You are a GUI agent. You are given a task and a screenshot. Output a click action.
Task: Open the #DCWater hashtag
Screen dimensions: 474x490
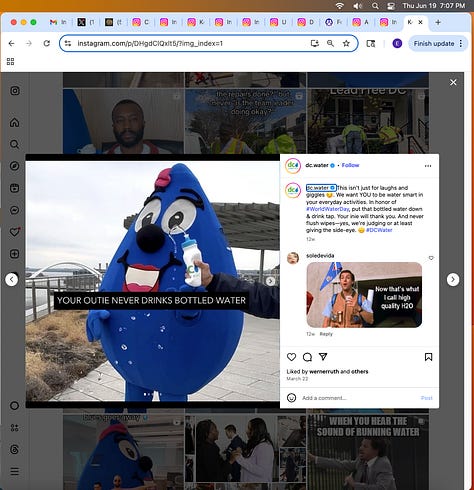pyautogui.click(x=379, y=230)
